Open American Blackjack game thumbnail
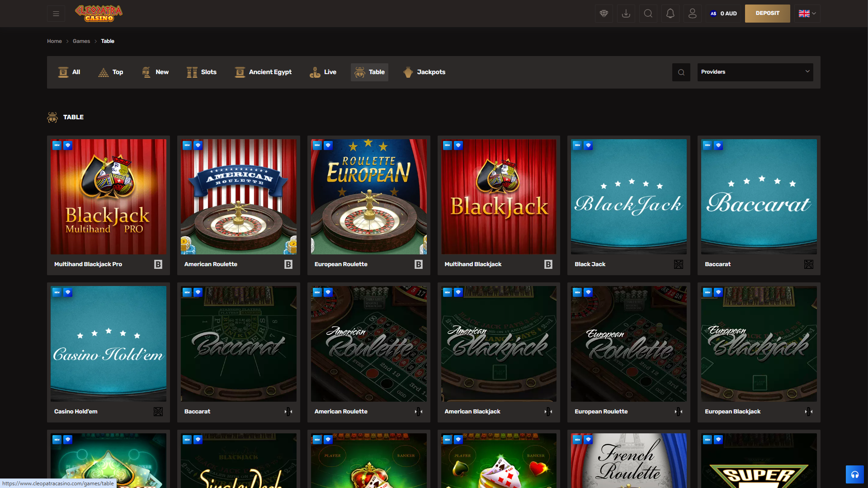Image resolution: width=868 pixels, height=488 pixels. (x=499, y=344)
